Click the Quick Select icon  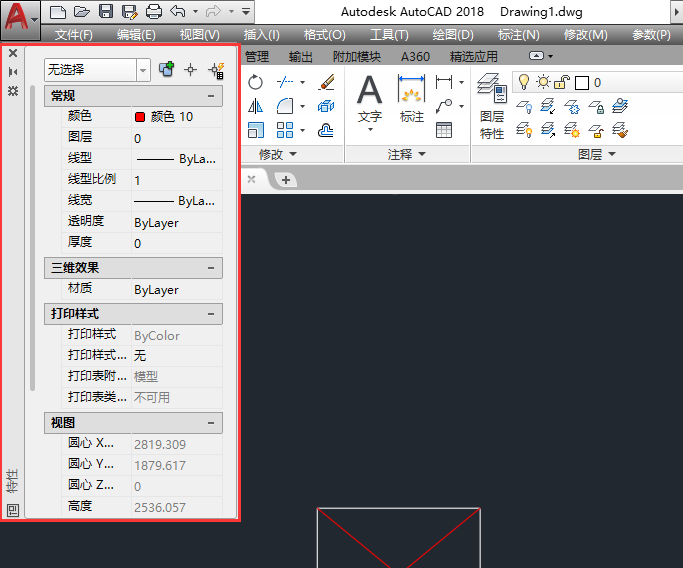[x=216, y=70]
